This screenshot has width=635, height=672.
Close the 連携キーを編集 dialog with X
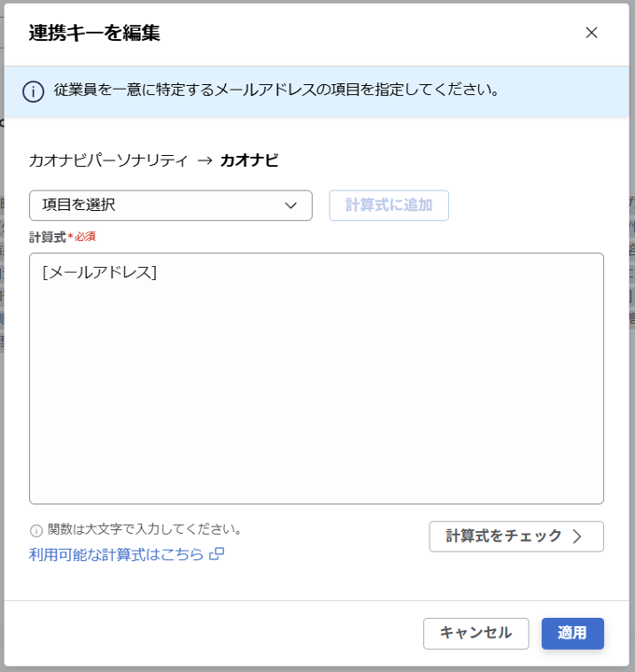click(x=591, y=33)
